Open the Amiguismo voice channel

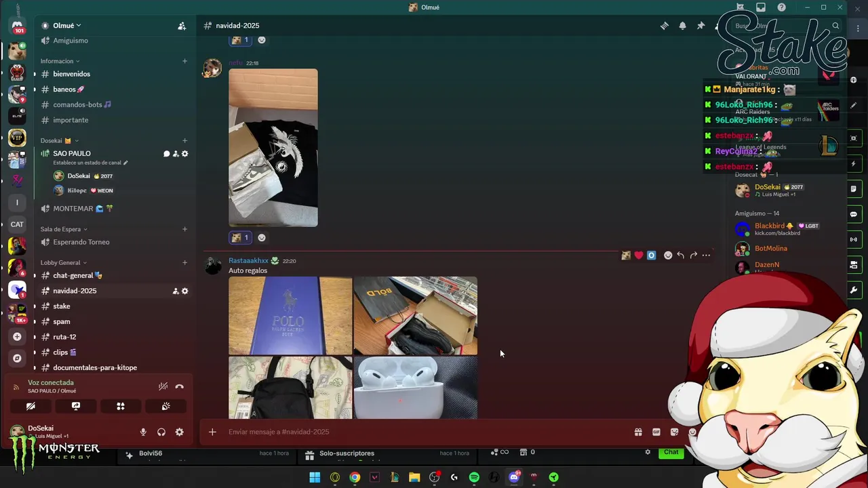71,41
